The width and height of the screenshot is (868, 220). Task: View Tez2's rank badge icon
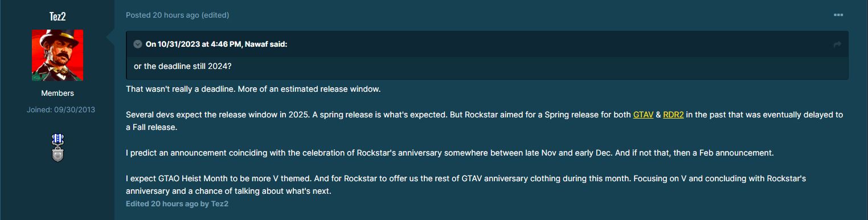[56, 139]
